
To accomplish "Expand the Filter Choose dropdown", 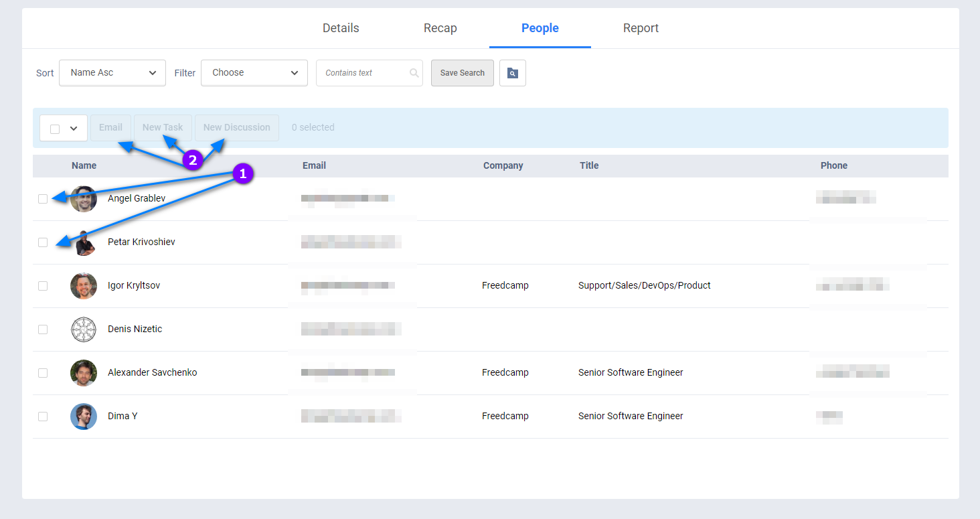I will (x=254, y=73).
